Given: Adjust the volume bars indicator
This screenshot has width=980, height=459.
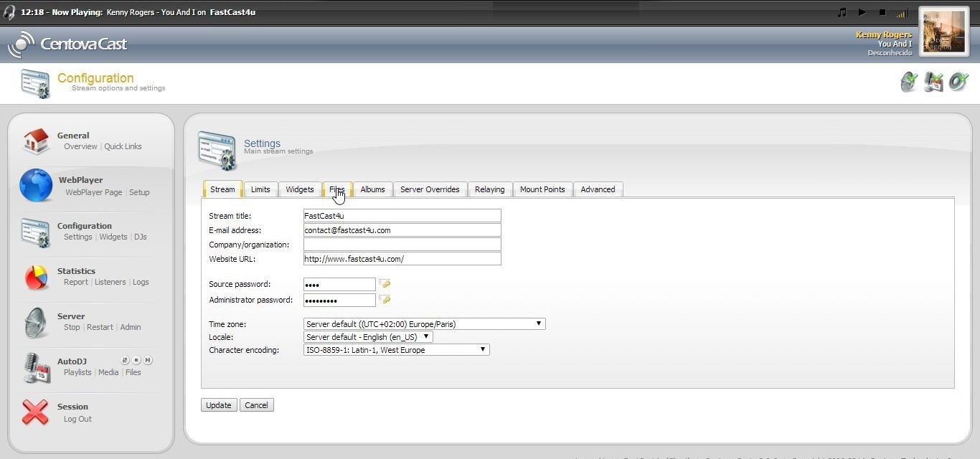Looking at the screenshot, I should [x=903, y=13].
